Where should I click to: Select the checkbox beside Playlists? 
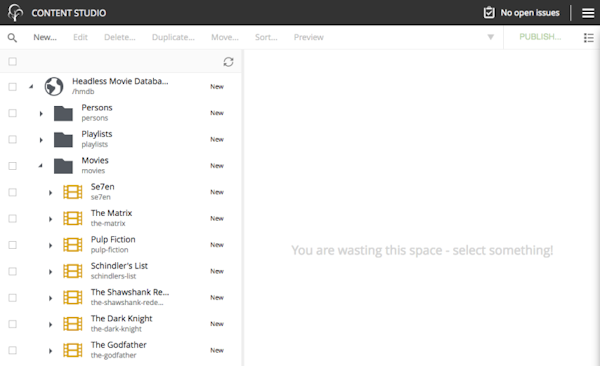click(13, 139)
